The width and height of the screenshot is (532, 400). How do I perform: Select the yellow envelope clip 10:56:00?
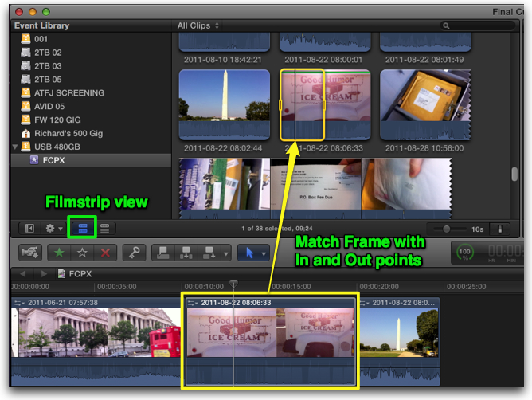(425, 104)
